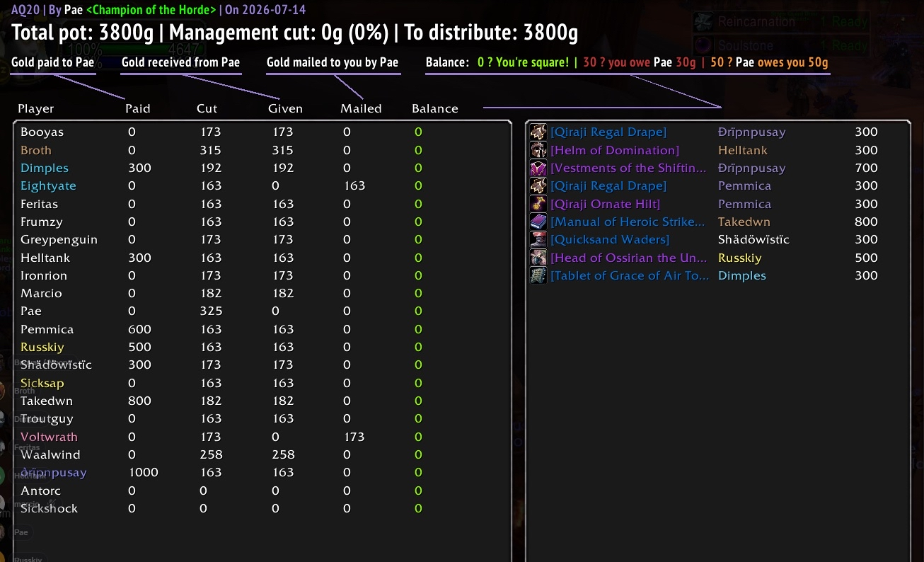Select Feritas in the player table
Viewport: 924px width, 562px height.
tap(41, 204)
